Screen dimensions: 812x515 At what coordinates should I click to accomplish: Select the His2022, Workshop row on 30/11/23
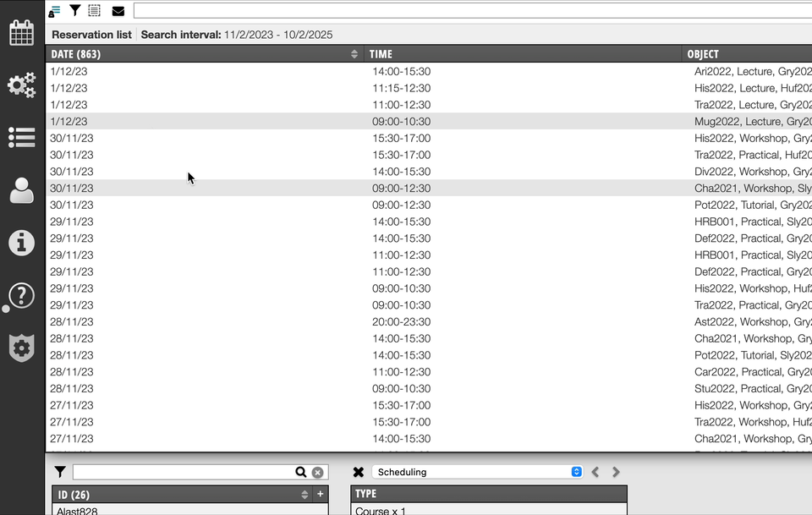coord(429,138)
